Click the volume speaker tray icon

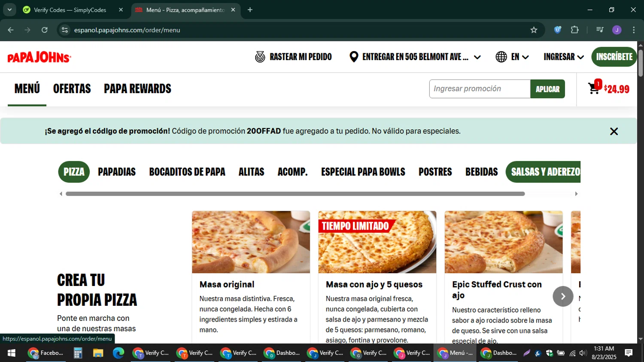tap(583, 353)
